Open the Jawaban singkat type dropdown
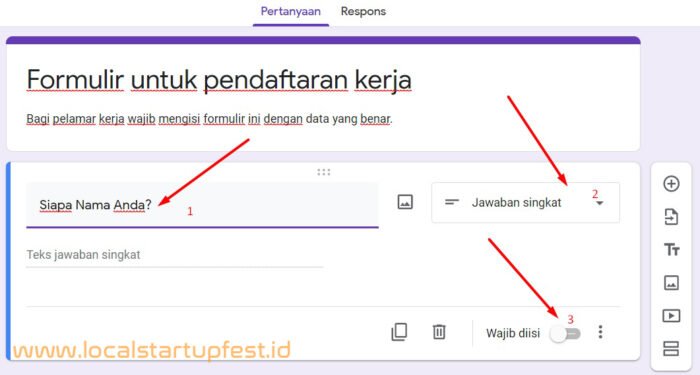Image resolution: width=700 pixels, height=375 pixels. coord(525,203)
